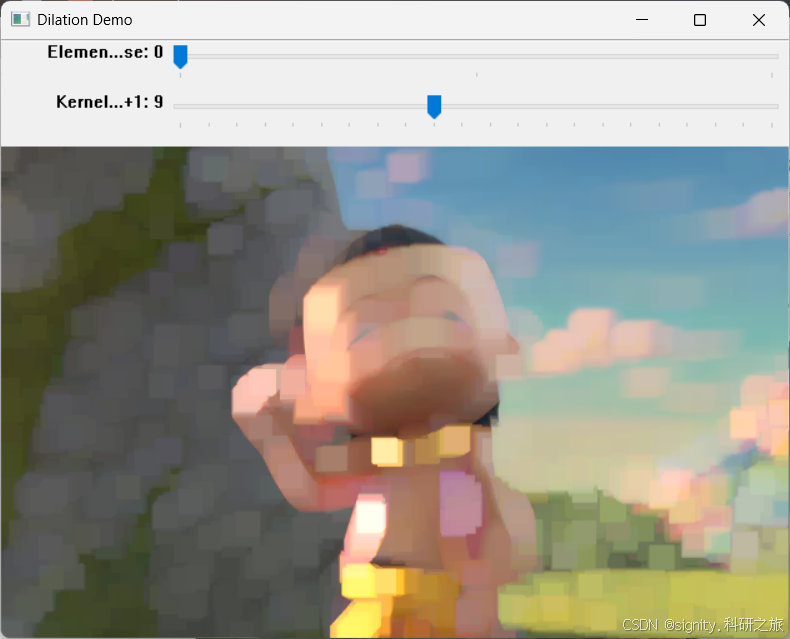Click the 'Kernel...+1: 9' label

coord(110,102)
